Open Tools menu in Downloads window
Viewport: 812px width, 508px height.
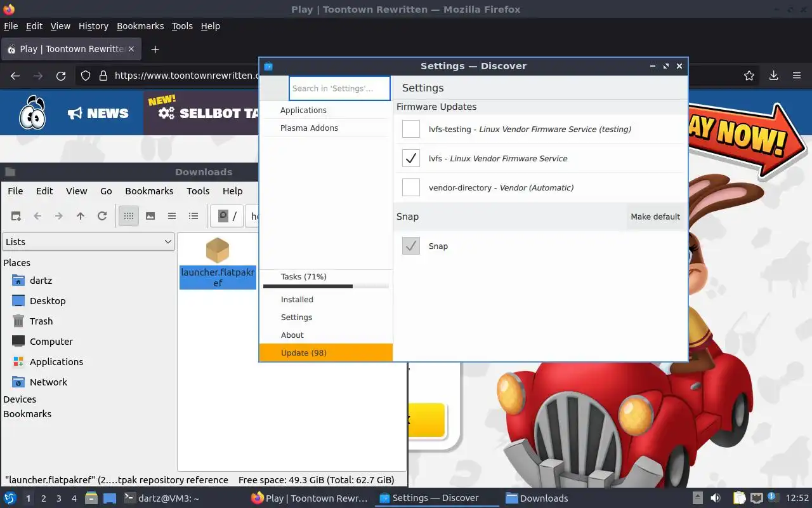198,190
